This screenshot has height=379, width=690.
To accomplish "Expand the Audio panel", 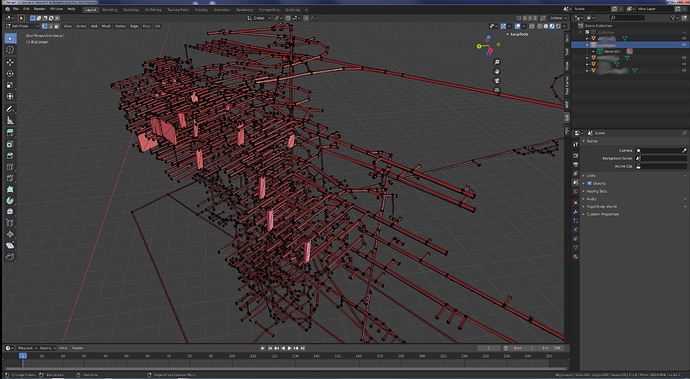I will point(591,199).
